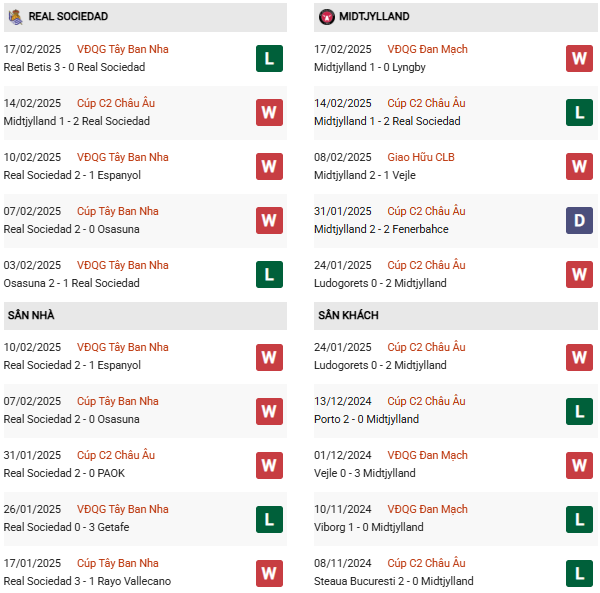Open VĐQG Đan Mạch link for Lyngby match
Screen dimensions: 600x593
coord(427,49)
